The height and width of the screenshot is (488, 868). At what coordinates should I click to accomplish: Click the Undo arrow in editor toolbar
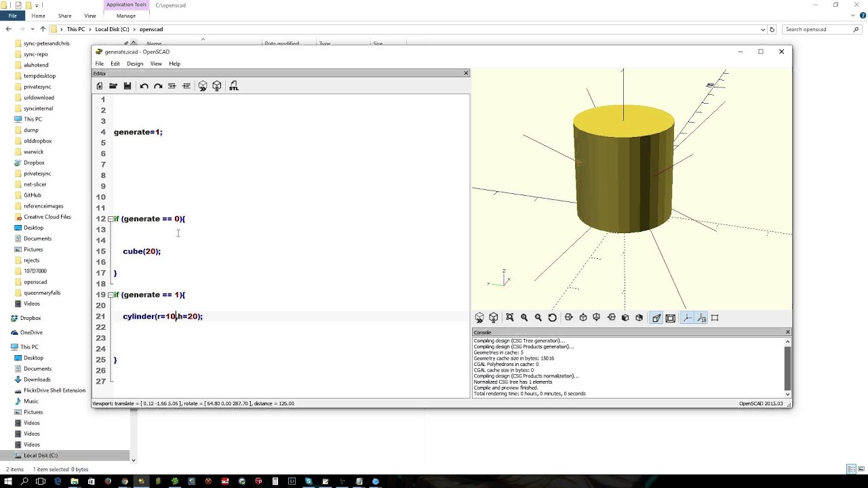[144, 86]
